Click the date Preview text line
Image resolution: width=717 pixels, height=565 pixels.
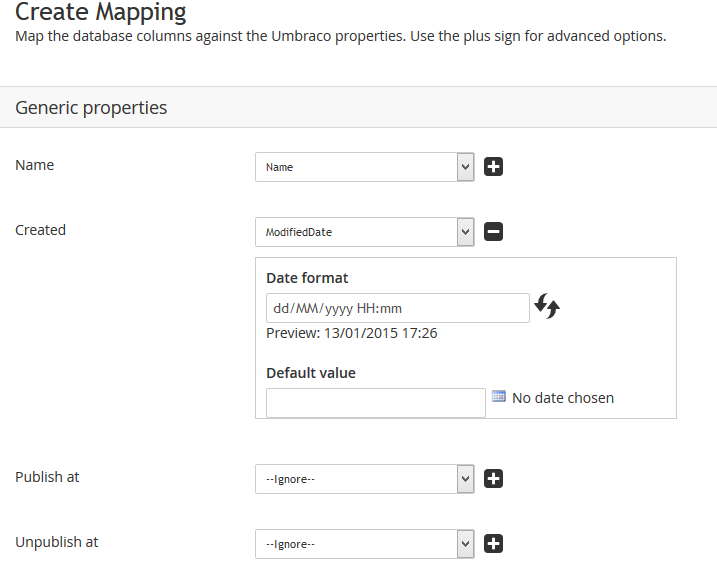click(352, 333)
